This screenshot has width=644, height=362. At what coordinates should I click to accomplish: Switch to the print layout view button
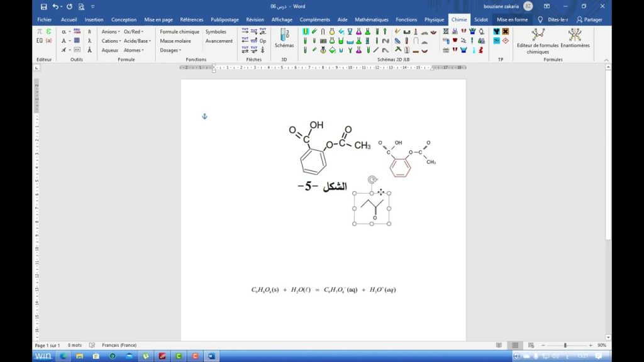pyautogui.click(x=515, y=345)
